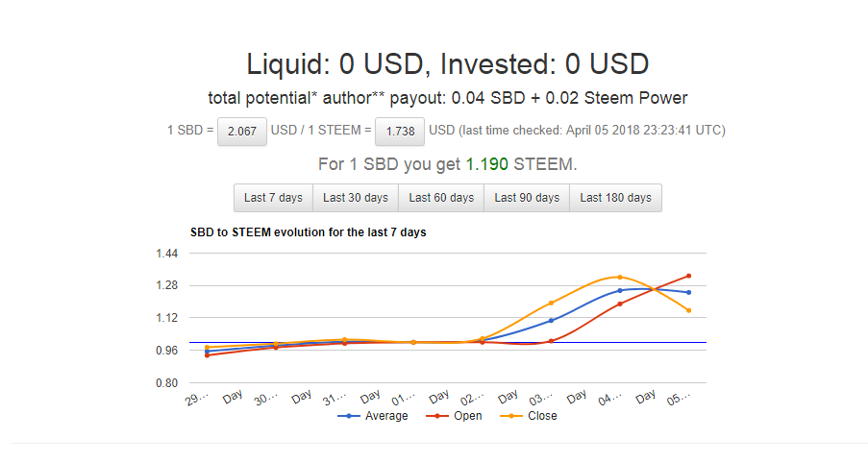Click the green 1.190 STEEM value
Image resolution: width=868 pixels, height=463 pixels.
(487, 164)
